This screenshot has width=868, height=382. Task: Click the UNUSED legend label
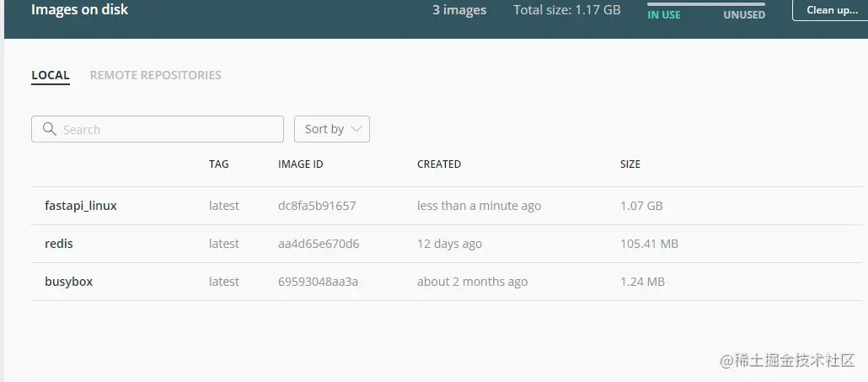[744, 15]
